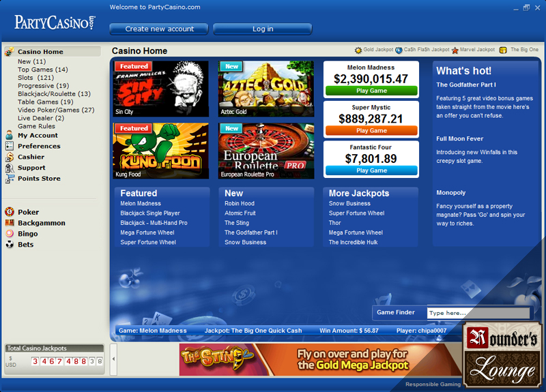Click the Poker chip icon
The height and width of the screenshot is (392, 546).
pyautogui.click(x=10, y=212)
